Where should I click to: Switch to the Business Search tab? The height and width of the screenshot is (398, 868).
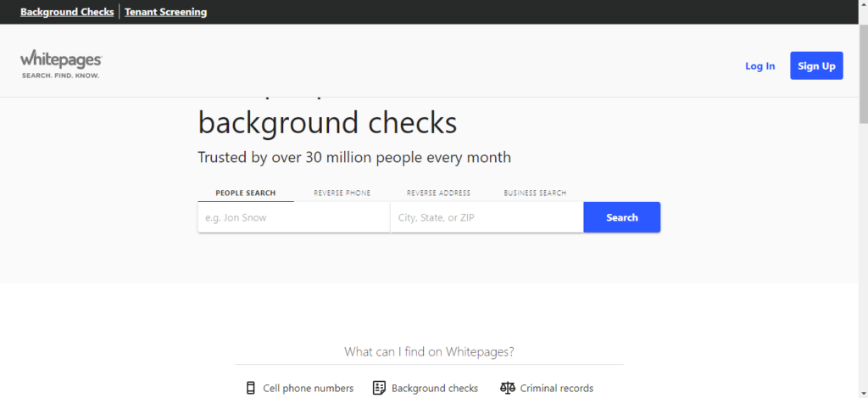click(x=535, y=193)
